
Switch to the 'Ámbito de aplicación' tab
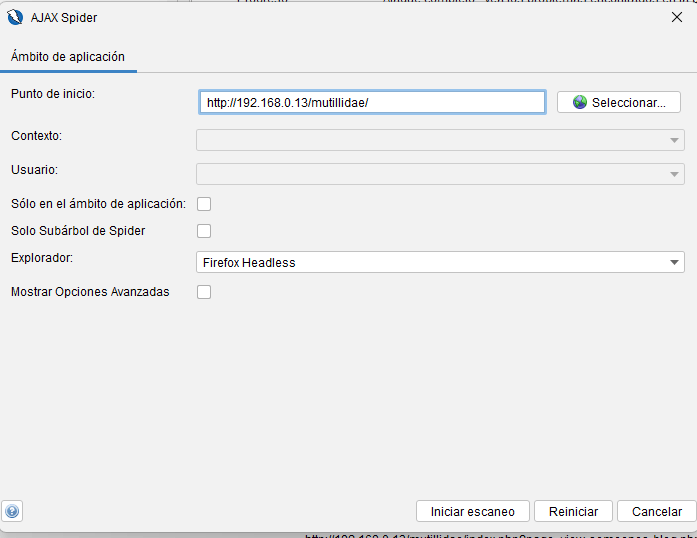tap(68, 57)
